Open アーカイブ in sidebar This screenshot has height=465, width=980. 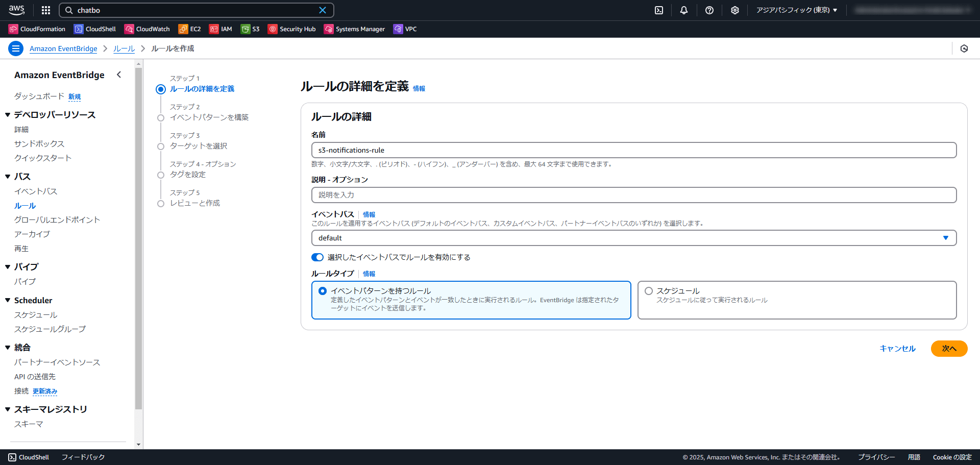coord(32,234)
